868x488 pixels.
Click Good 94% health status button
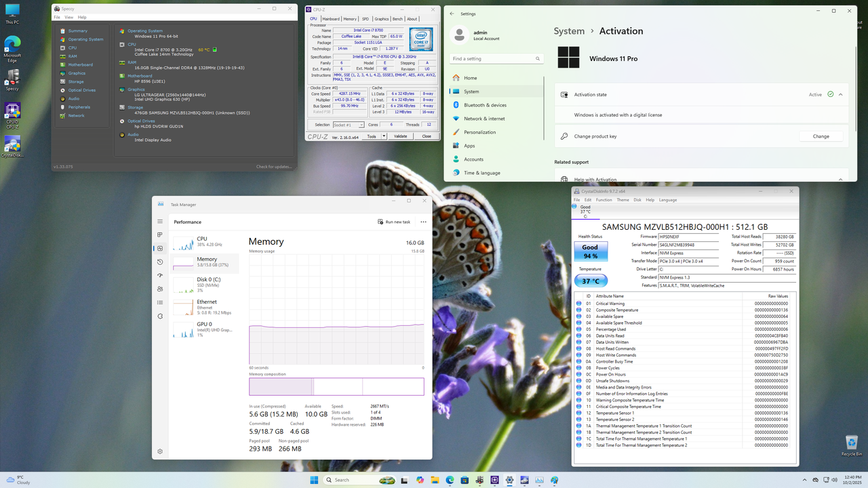pos(590,251)
